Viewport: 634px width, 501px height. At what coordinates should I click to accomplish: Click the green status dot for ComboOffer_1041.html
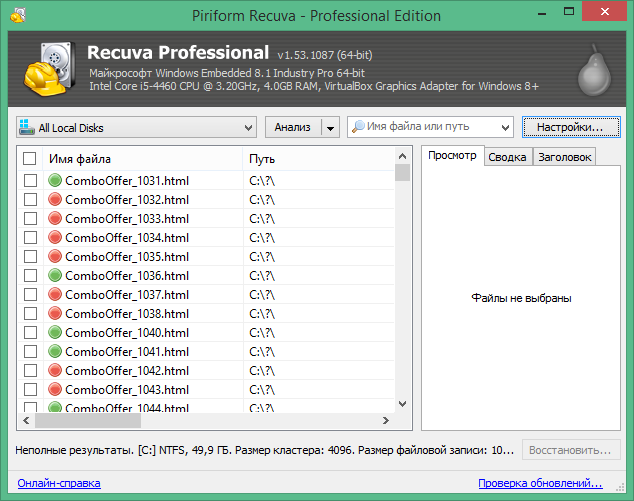tap(55, 351)
